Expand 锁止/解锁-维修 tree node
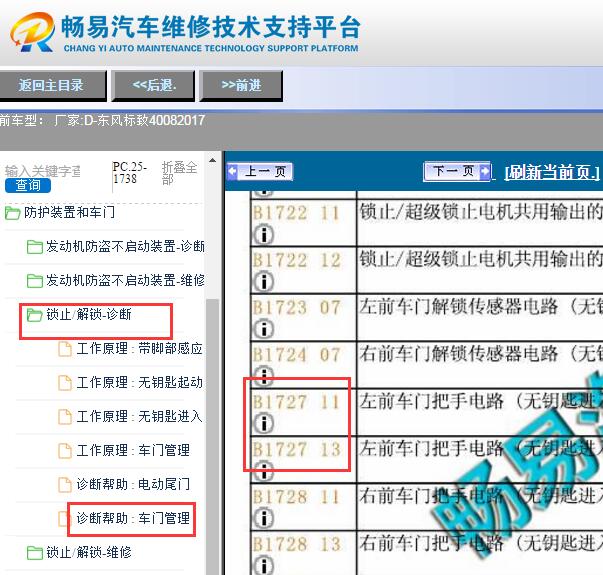The width and height of the screenshot is (603, 575). (89, 553)
